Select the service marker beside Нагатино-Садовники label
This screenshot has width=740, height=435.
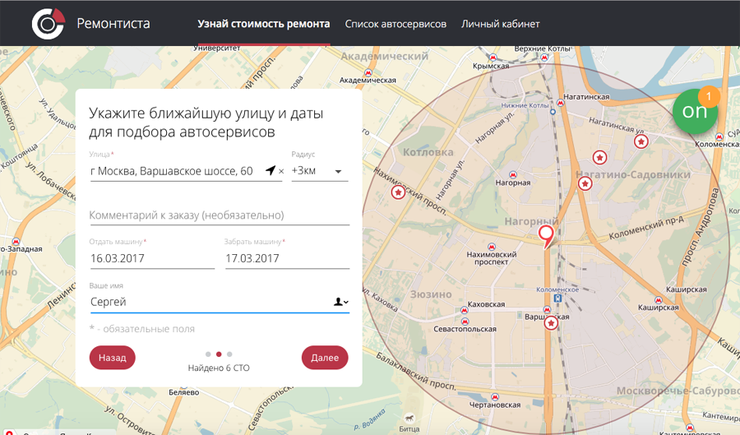(x=585, y=183)
